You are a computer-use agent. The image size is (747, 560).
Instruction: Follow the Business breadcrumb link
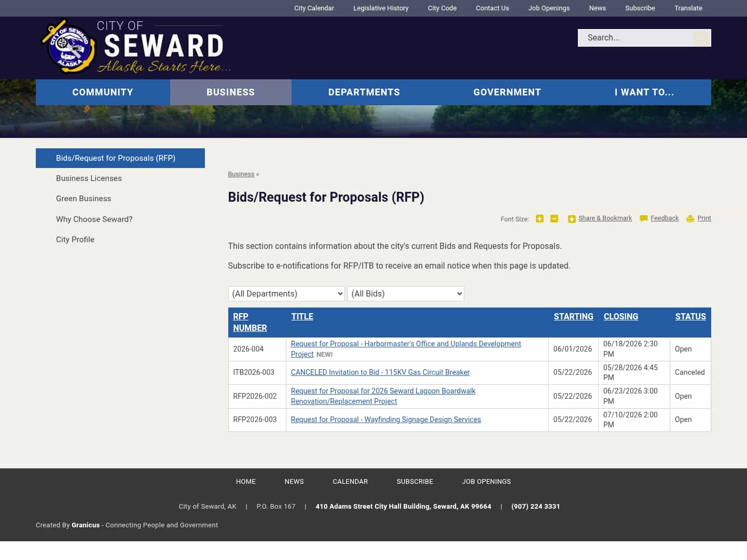point(241,174)
